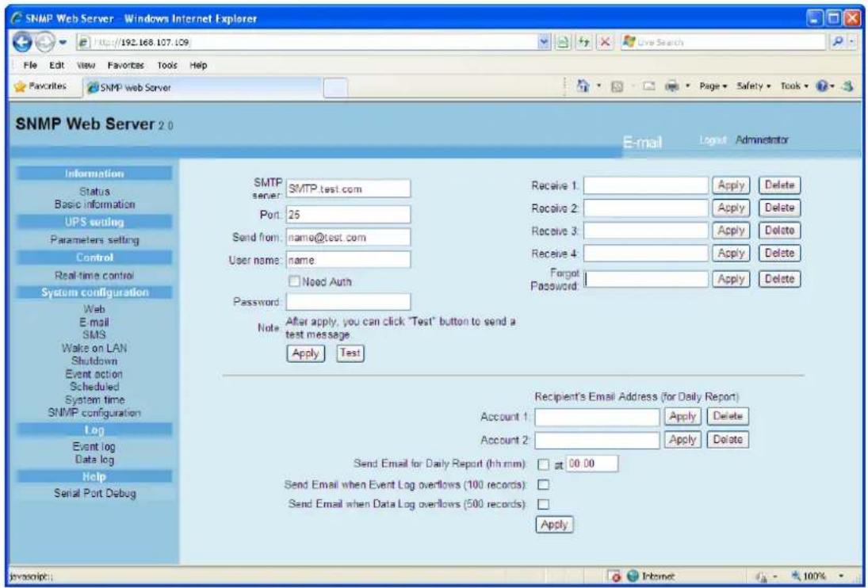The image size is (868, 588).
Task: Open Serial Port Debug in sidebar
Action: pos(94,494)
